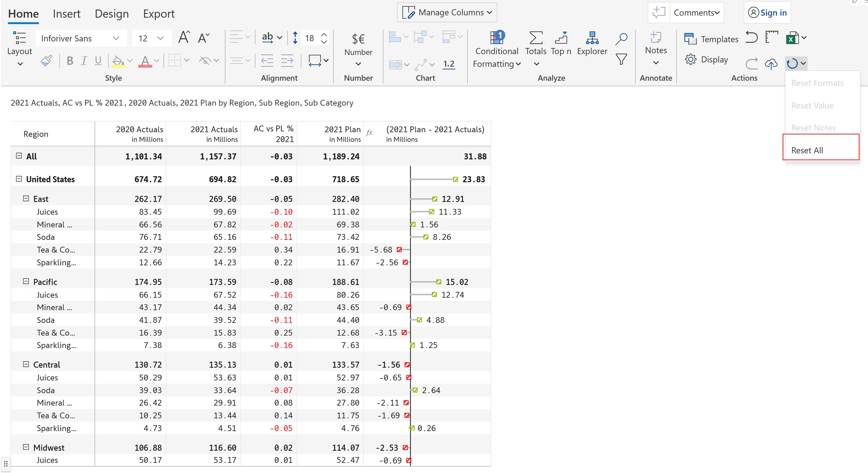Expand the Manage Columns dropdown
This screenshot has width=868, height=473.
pyautogui.click(x=447, y=12)
